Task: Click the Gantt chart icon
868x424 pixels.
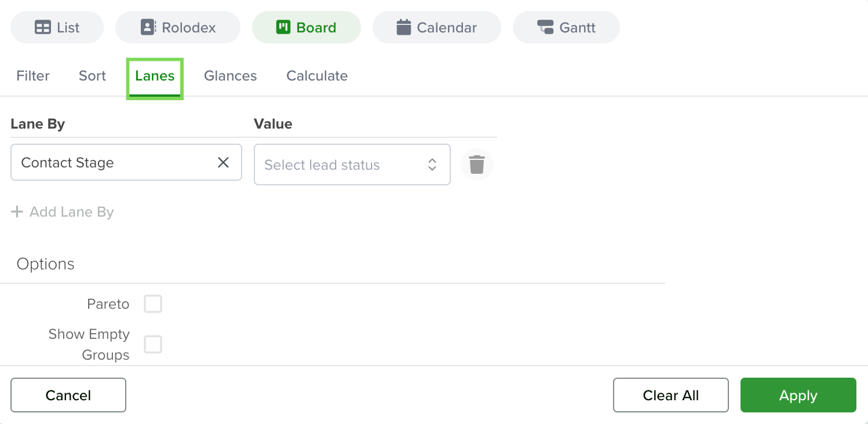Action: (545, 27)
